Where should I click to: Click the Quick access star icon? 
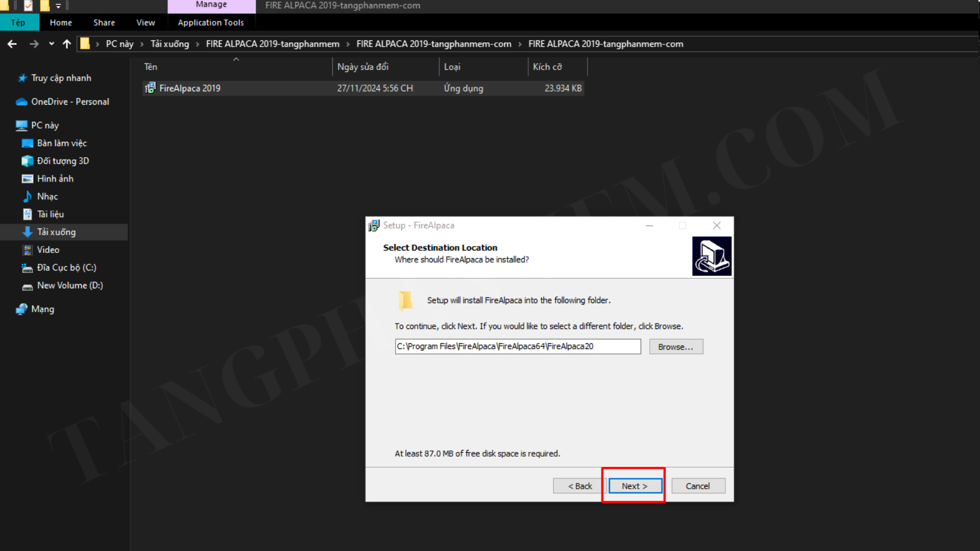pos(22,78)
